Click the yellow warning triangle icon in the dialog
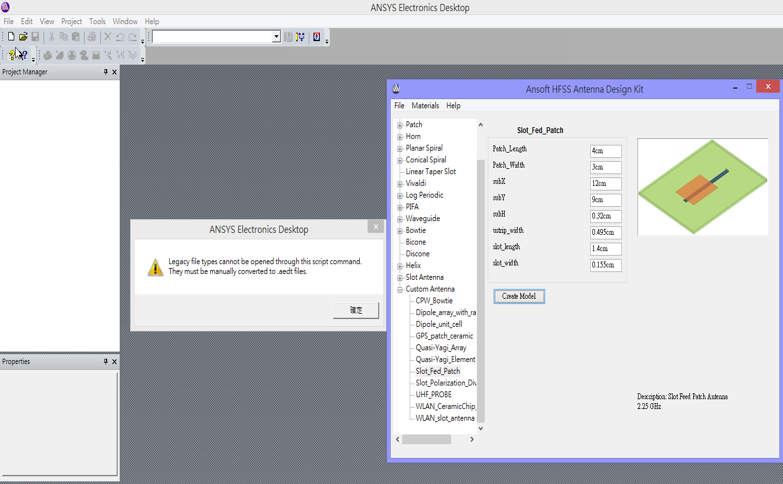This screenshot has height=484, width=783. tap(155, 267)
